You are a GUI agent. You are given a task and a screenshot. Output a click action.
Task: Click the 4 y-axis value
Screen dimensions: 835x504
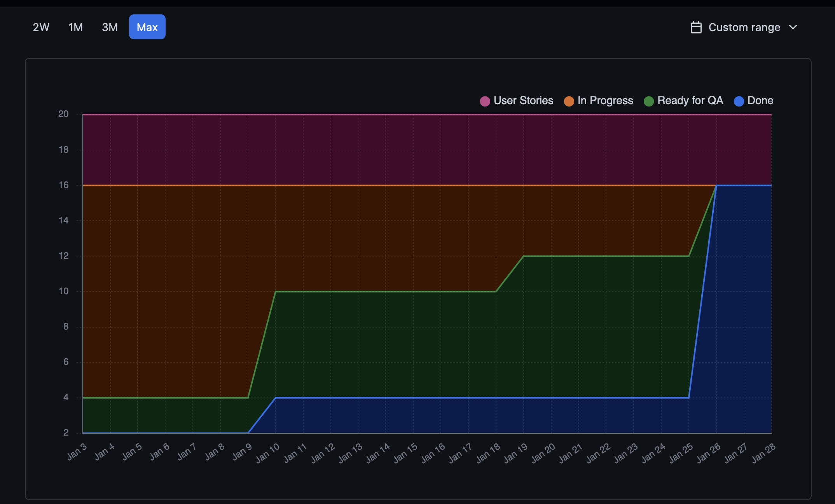[66, 397]
